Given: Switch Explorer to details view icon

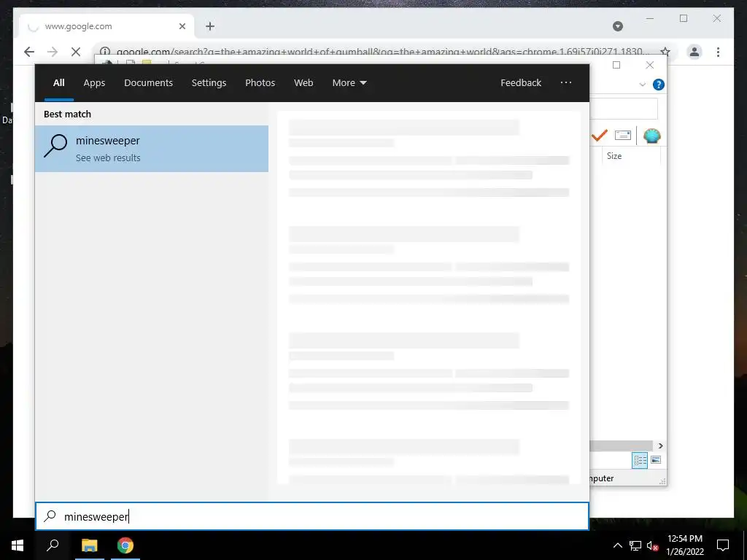Looking at the screenshot, I should click(x=640, y=460).
